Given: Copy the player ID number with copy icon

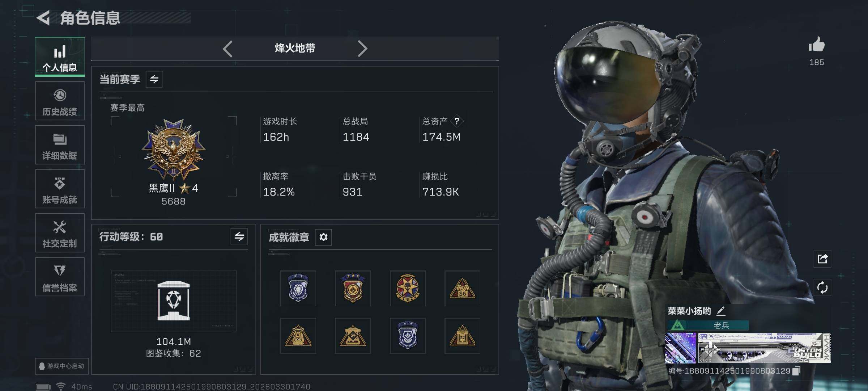Looking at the screenshot, I should [796, 371].
